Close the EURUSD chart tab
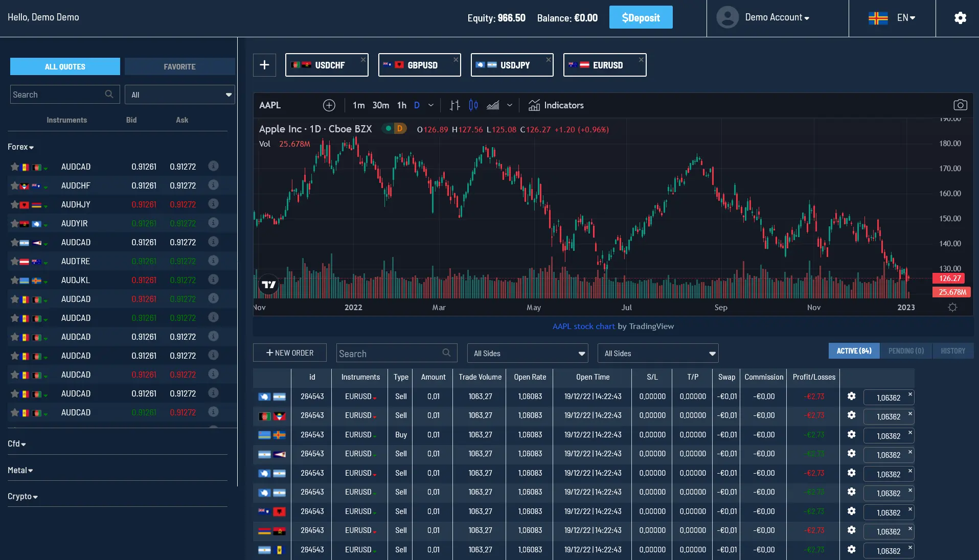979x560 pixels. (641, 59)
